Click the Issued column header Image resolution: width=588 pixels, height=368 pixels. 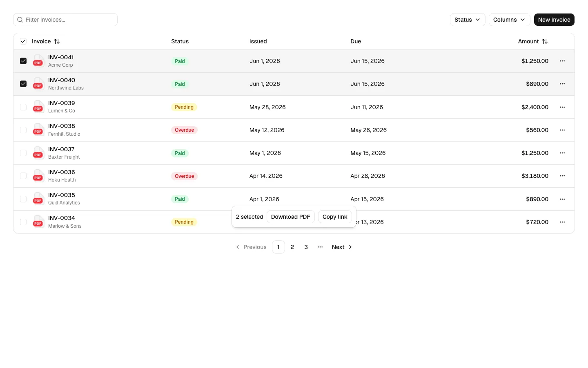[258, 41]
